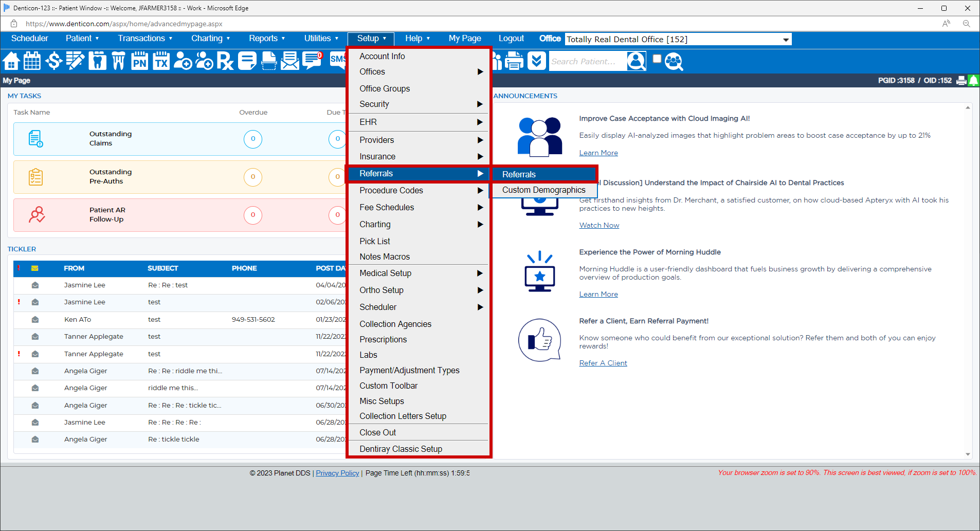Click the small printer icon by OID
Screen dimensions: 980x531
[961, 81]
